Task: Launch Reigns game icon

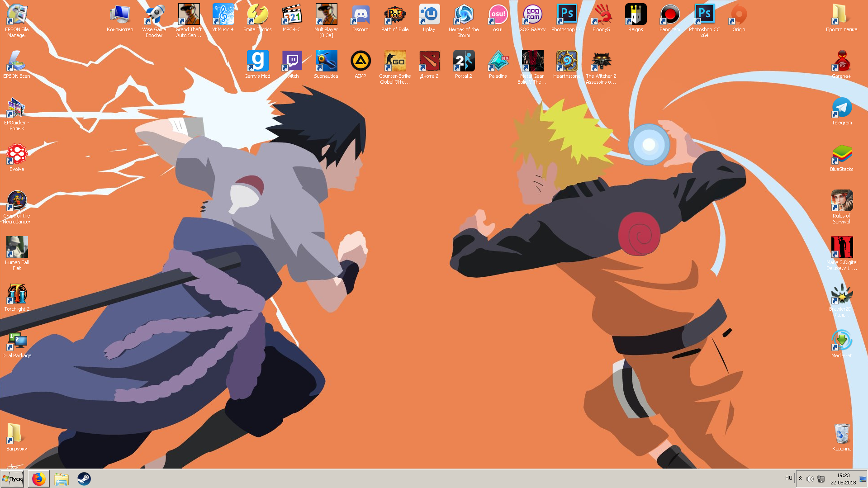Action: (x=636, y=18)
